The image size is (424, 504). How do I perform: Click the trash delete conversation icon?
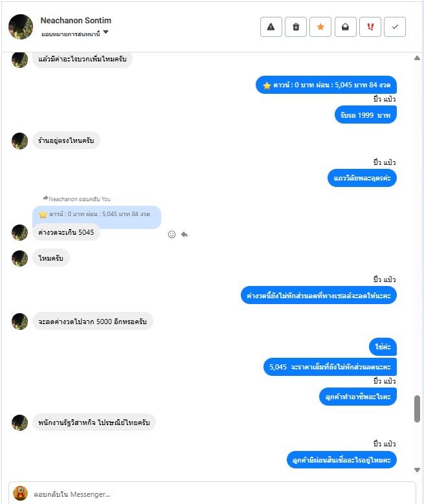pos(296,27)
